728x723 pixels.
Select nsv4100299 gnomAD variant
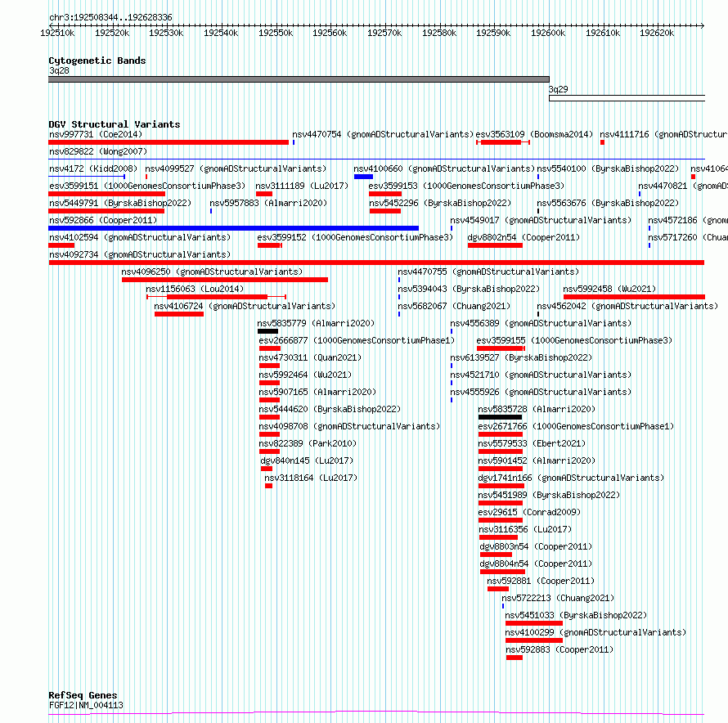pyautogui.click(x=595, y=632)
